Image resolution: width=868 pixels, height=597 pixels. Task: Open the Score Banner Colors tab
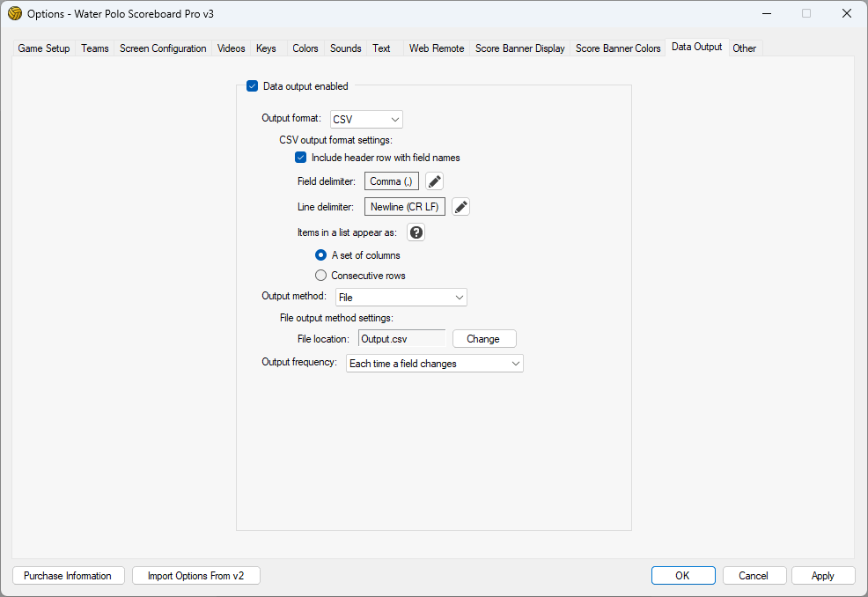click(618, 48)
